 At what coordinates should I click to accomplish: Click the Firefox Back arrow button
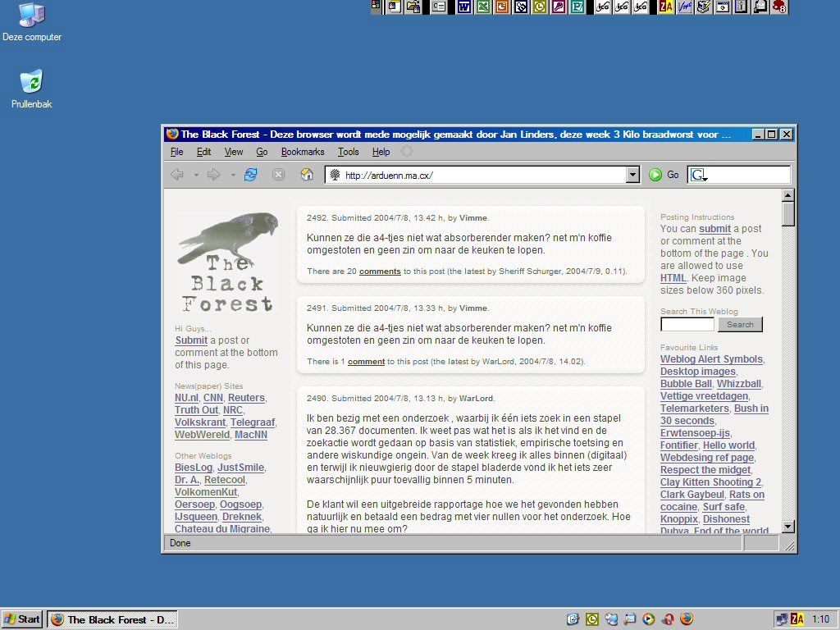tap(177, 175)
